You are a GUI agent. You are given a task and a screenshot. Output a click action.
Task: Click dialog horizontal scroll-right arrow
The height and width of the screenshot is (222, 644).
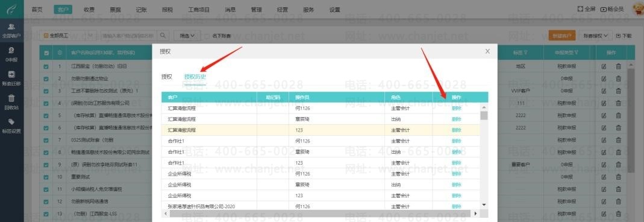(476, 214)
